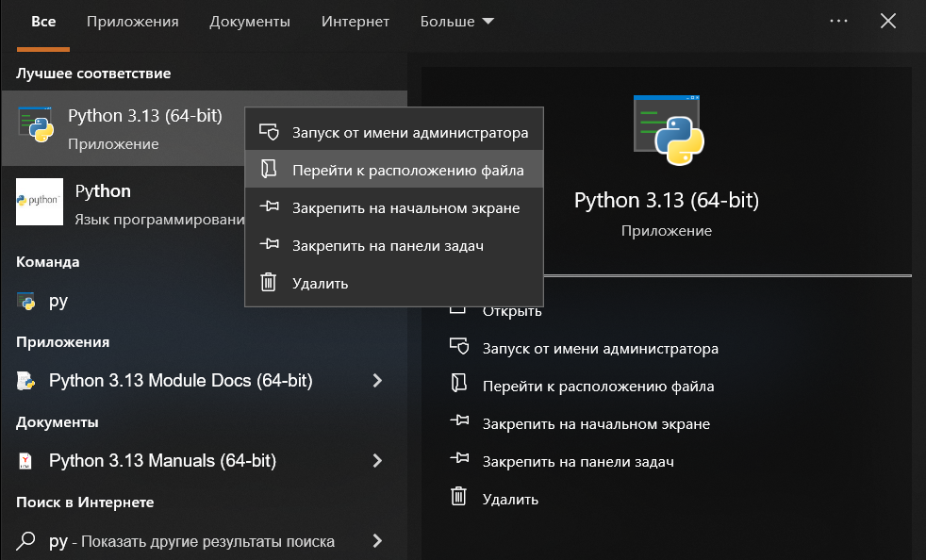Click the py command icon
Viewport: 926px width, 560px height.
(26, 302)
